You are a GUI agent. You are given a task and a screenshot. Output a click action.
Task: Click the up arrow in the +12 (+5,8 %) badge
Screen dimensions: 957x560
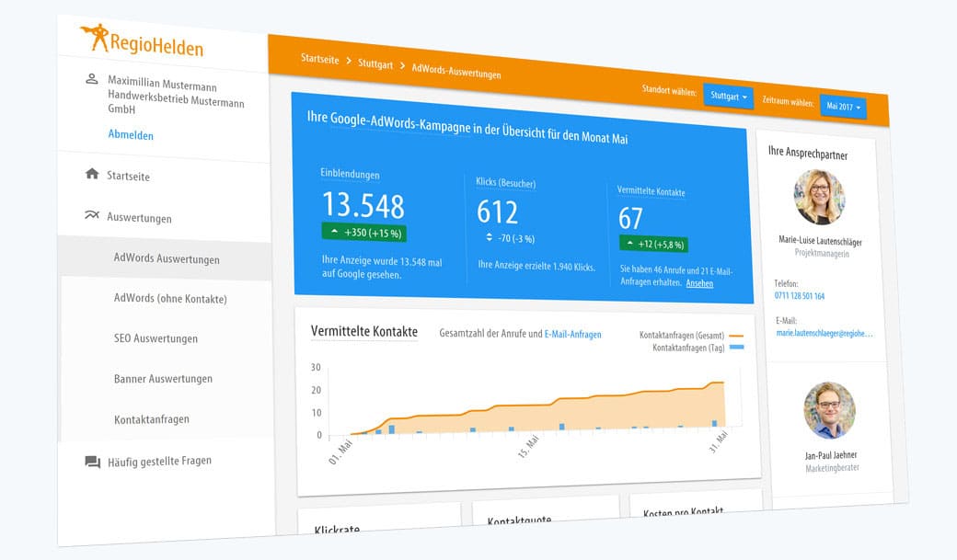629,243
